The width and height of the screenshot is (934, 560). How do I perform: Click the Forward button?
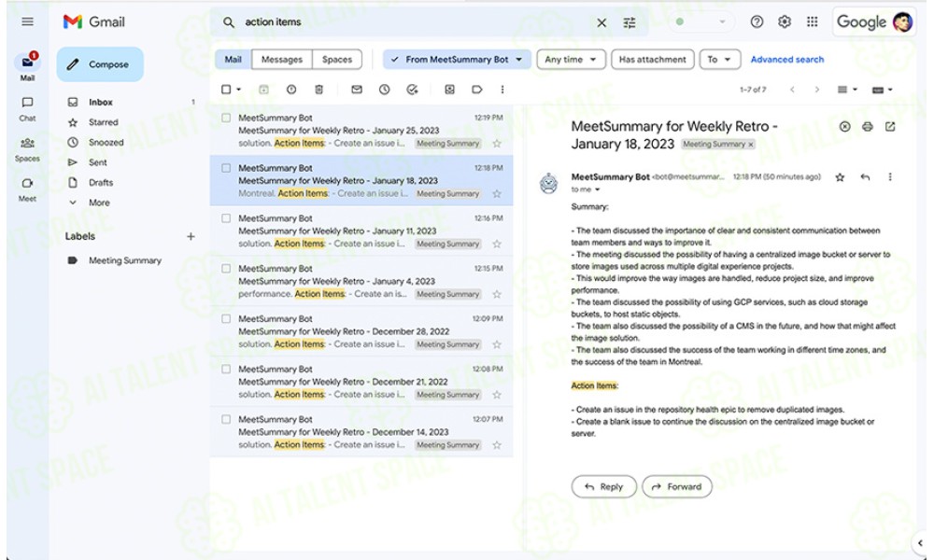676,487
